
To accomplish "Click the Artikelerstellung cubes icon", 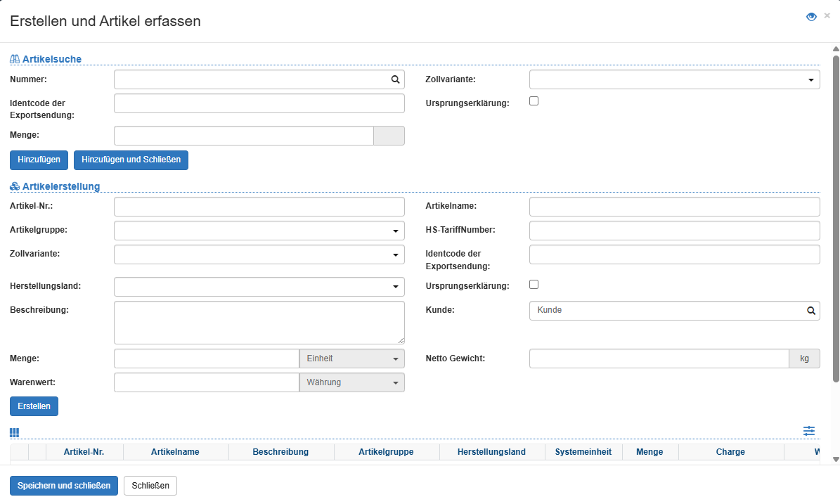I will 15,186.
